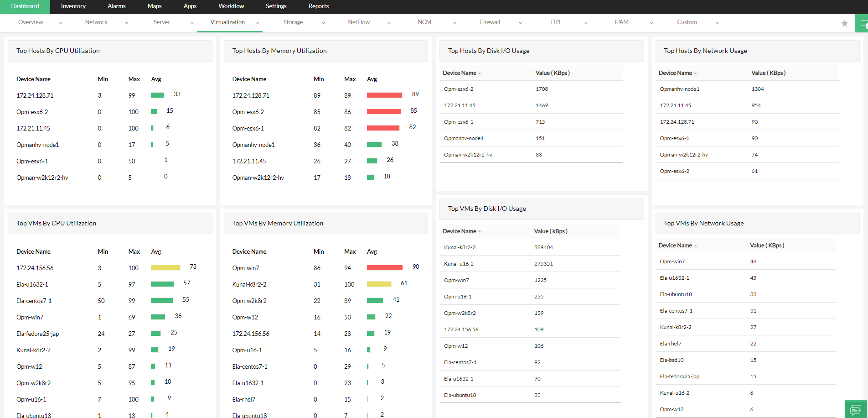Viewport: 868px width, 418px height.
Task: Open Opman-w2k12r2-hv in Hosts Disk I/O list
Action: click(468, 155)
